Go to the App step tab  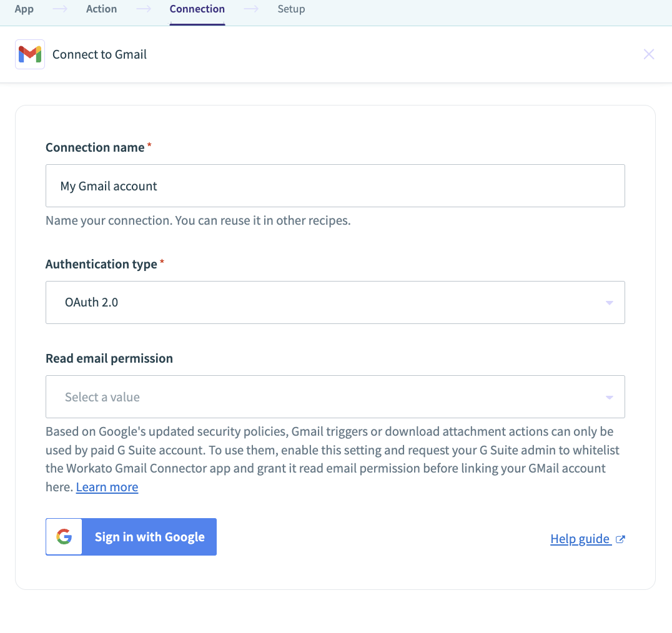(24, 9)
